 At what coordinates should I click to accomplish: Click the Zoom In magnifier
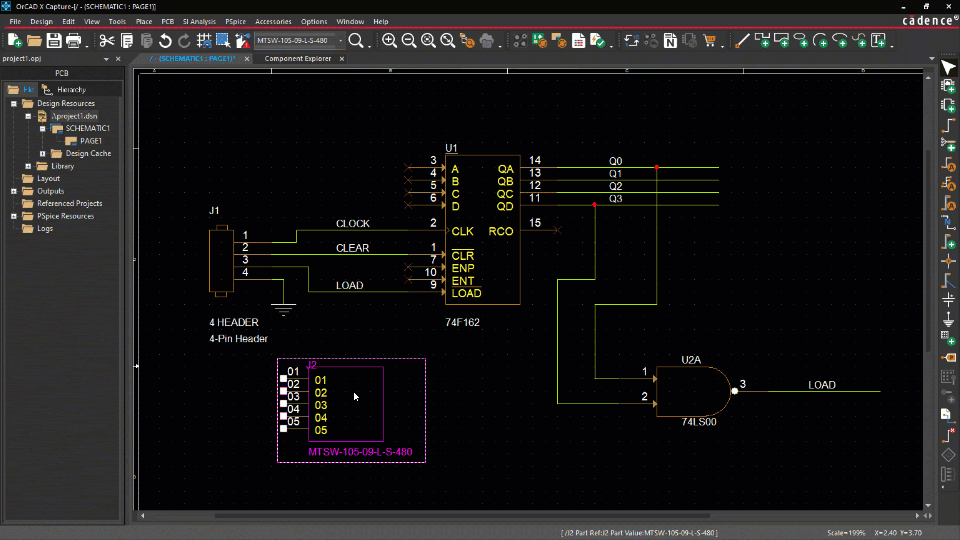389,41
